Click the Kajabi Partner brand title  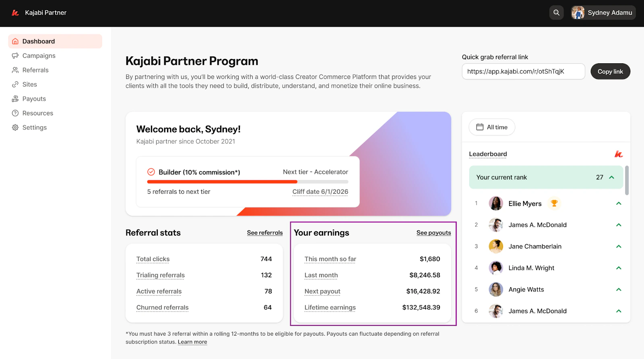46,12
